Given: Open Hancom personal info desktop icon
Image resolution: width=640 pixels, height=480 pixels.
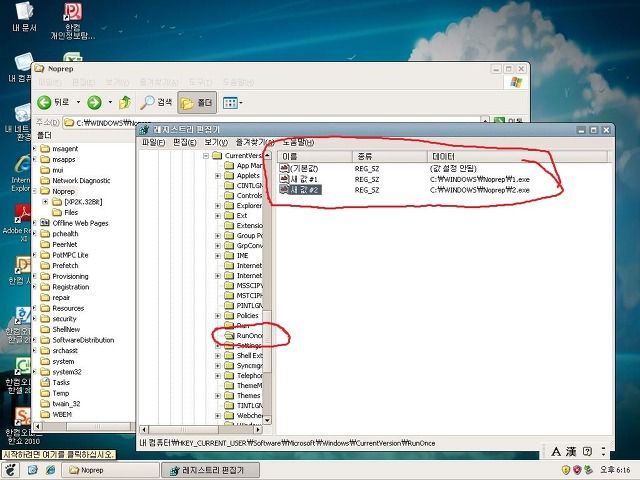Looking at the screenshot, I should (73, 20).
